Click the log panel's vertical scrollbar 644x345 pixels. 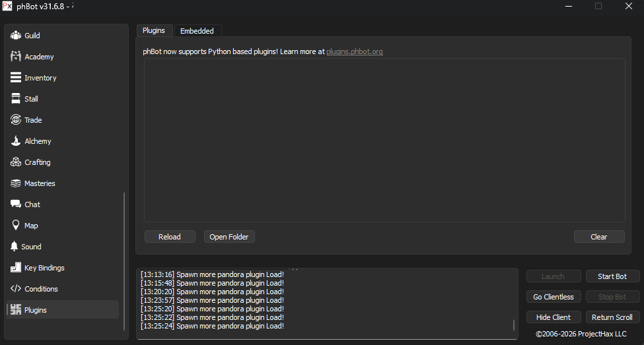[514, 325]
